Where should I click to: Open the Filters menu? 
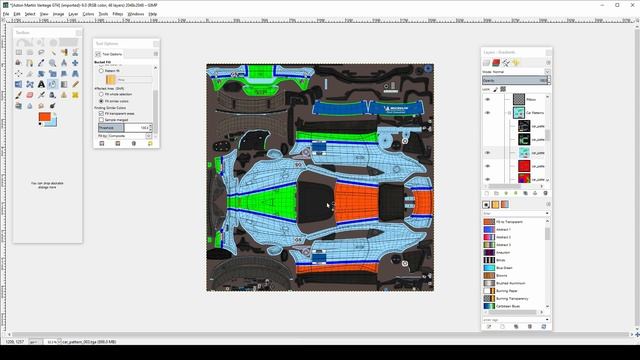click(x=118, y=14)
